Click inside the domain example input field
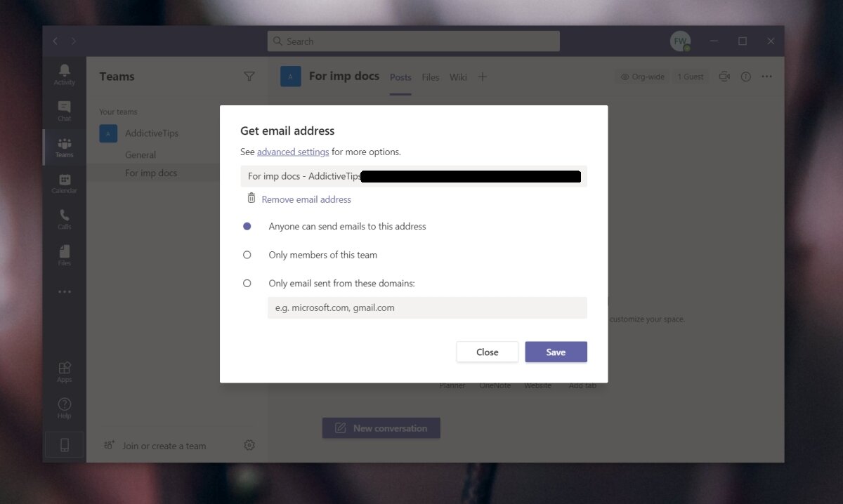 point(427,307)
